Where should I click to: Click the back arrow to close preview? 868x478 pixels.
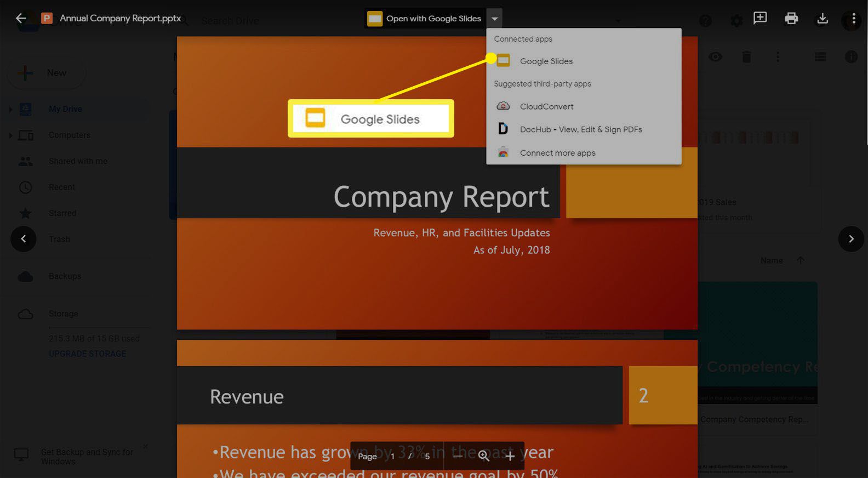[21, 18]
